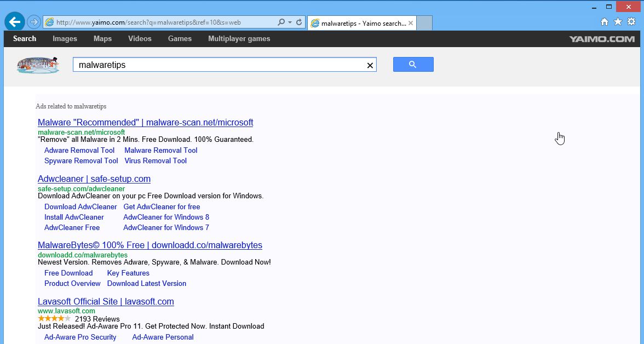Open the AdwCleaner for Windows 8 link
The height and width of the screenshot is (344, 644).
pyautogui.click(x=166, y=217)
